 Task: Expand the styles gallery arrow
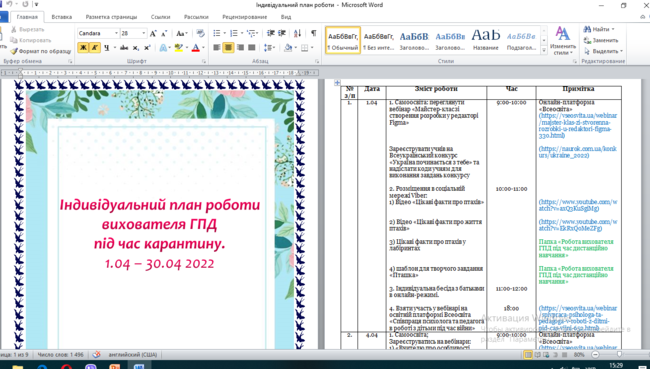click(x=544, y=50)
